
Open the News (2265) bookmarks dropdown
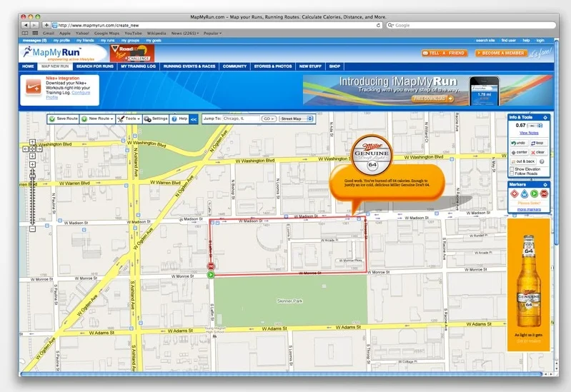185,33
